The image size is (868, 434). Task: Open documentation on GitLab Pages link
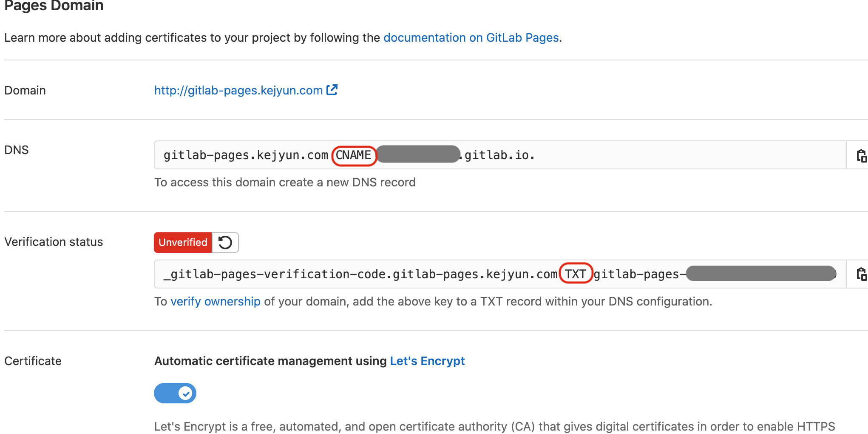(471, 38)
